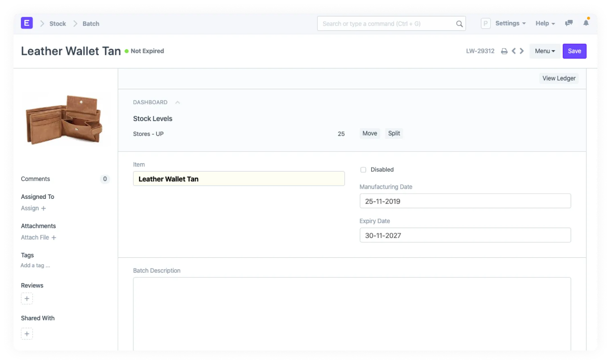Open the Help dropdown
The width and height of the screenshot is (611, 364).
click(545, 23)
